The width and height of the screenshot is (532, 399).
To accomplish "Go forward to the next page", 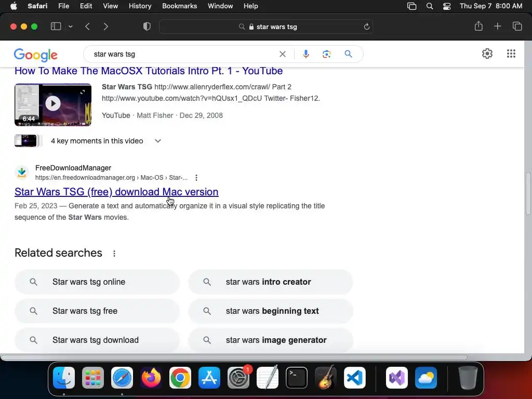I will (x=105, y=26).
